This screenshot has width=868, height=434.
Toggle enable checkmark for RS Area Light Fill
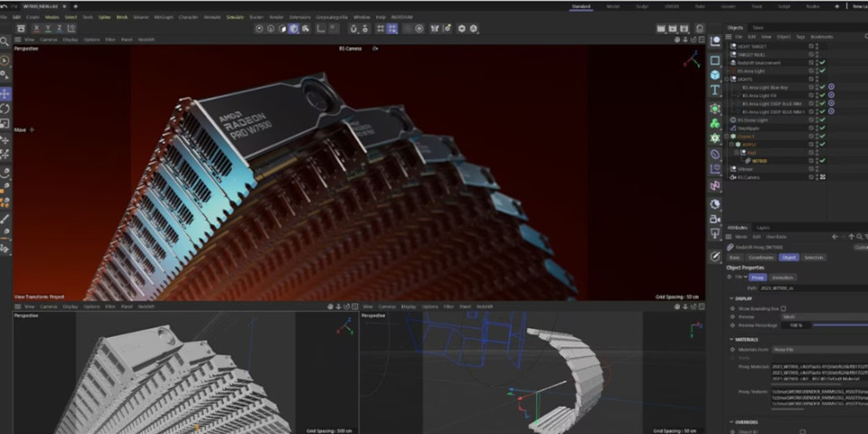[822, 96]
